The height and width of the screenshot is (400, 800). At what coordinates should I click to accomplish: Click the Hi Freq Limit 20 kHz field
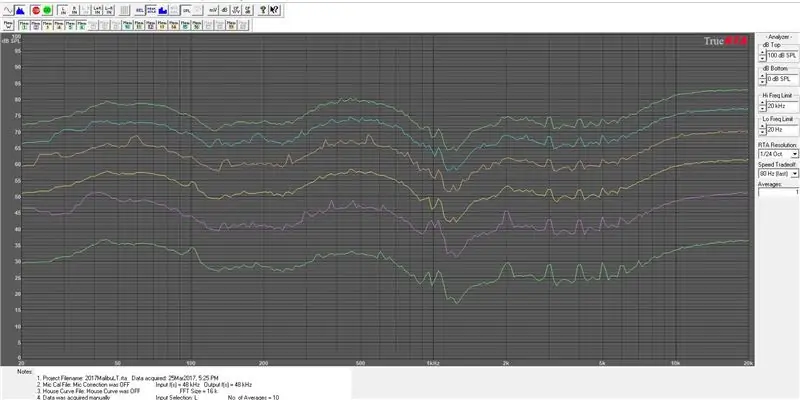[x=782, y=106]
